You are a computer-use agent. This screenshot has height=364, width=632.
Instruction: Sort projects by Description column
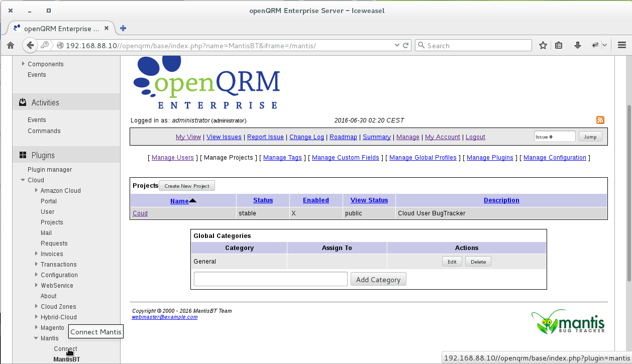(501, 200)
